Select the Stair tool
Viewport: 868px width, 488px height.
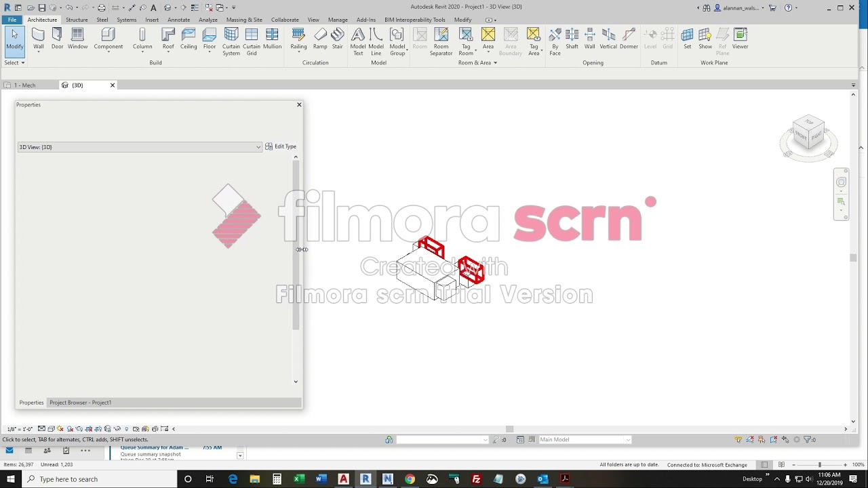coord(337,39)
